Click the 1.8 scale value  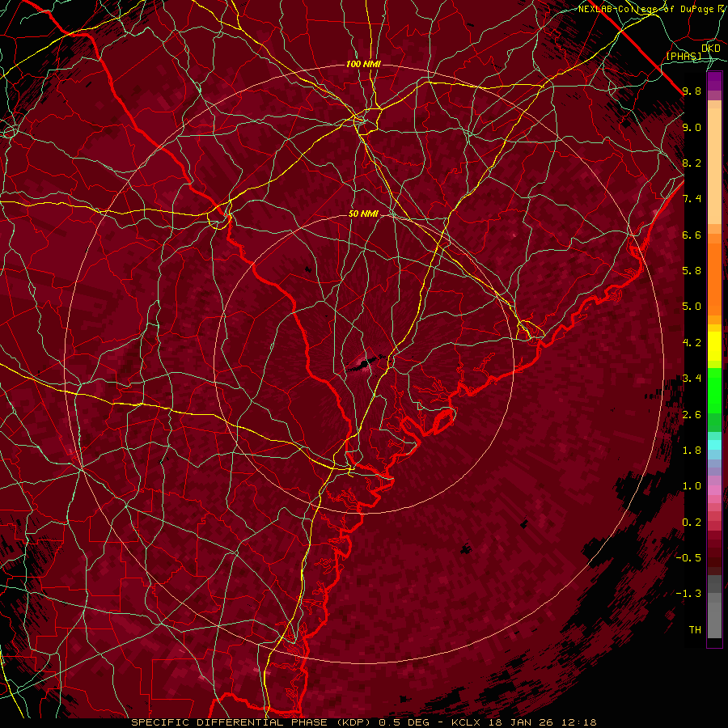[692, 451]
